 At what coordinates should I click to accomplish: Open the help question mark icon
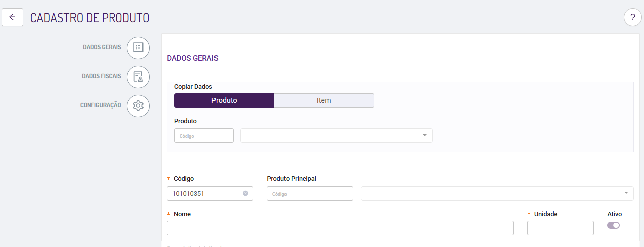pos(633,17)
